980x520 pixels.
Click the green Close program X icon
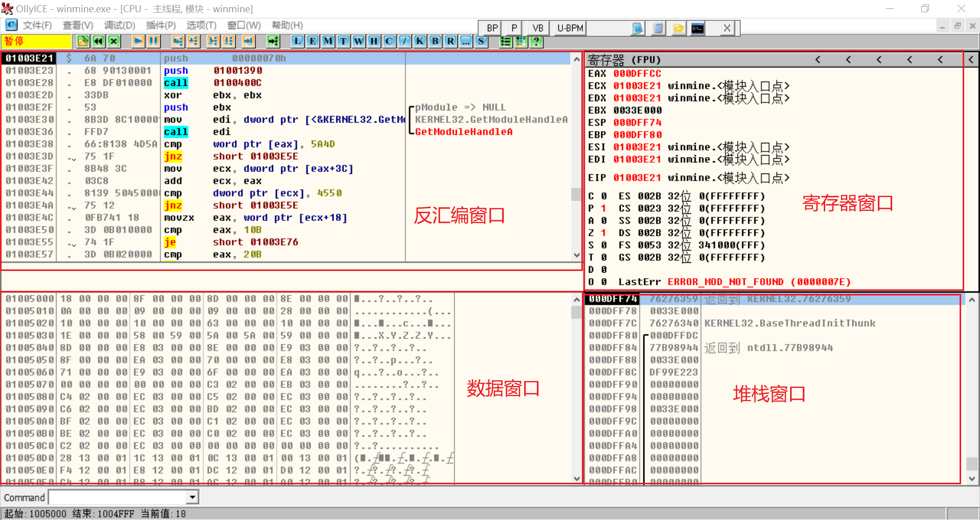(114, 41)
